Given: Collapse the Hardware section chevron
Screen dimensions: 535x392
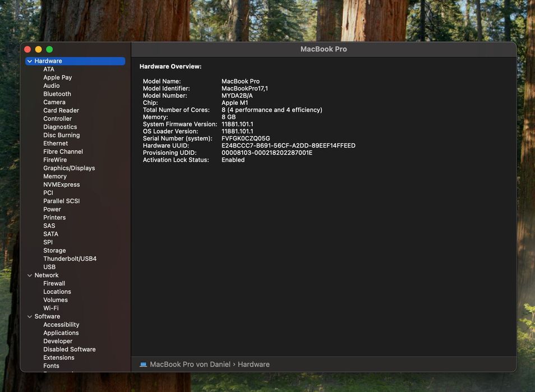Looking at the screenshot, I should click(30, 61).
